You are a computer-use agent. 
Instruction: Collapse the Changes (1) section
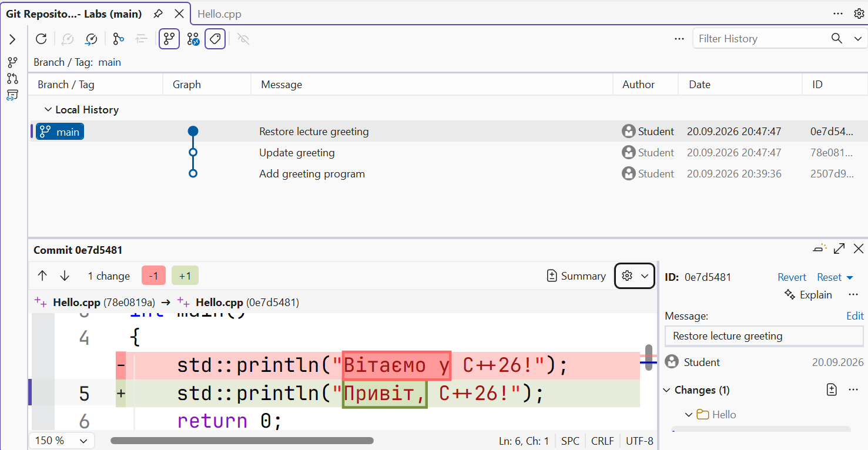pyautogui.click(x=667, y=390)
